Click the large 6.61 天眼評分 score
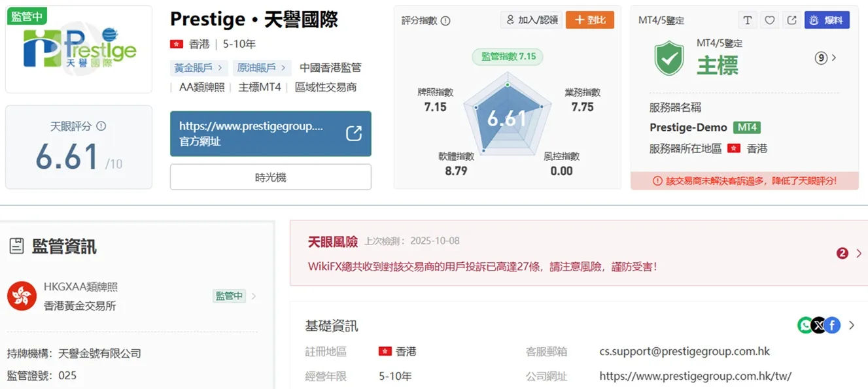The width and height of the screenshot is (868, 389). (x=67, y=158)
